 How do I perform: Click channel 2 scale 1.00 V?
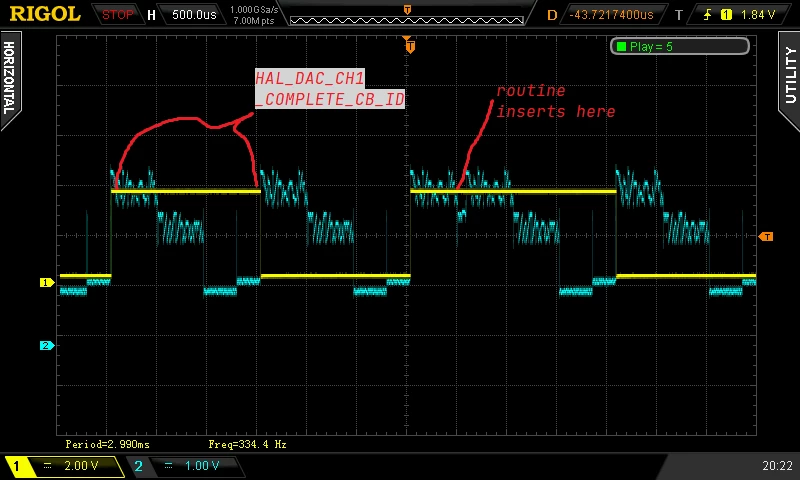pos(202,466)
